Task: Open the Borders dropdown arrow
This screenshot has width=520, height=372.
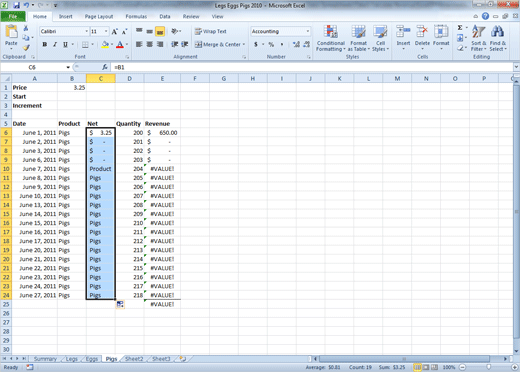Action: coord(92,44)
